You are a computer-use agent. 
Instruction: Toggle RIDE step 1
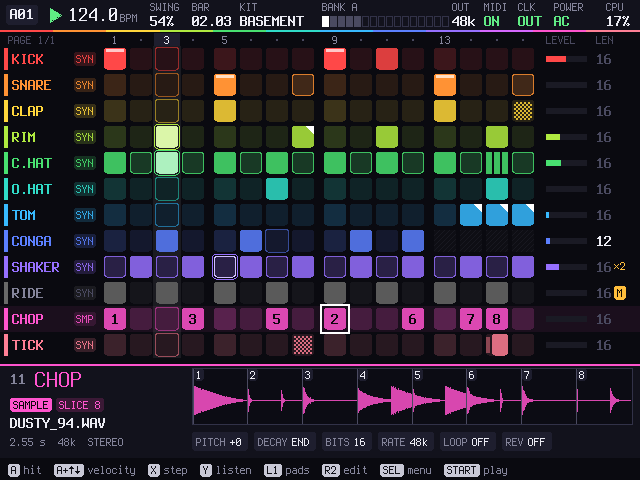[x=115, y=293]
